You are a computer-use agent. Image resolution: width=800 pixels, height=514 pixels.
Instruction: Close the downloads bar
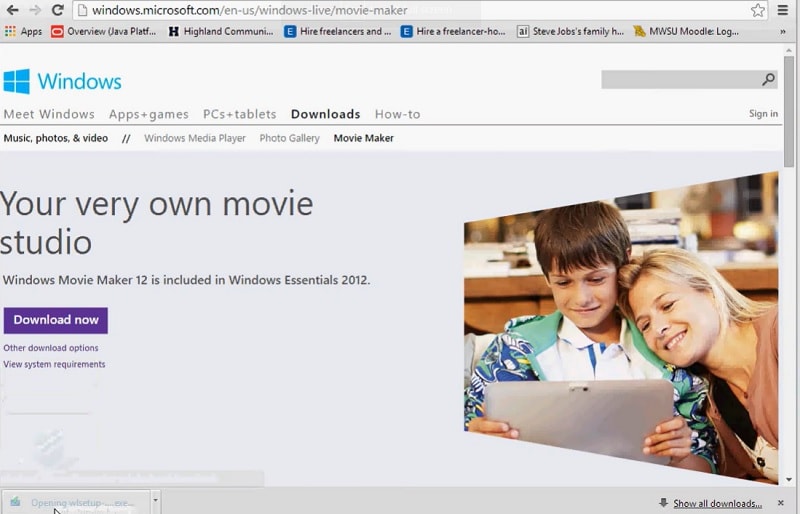(781, 503)
